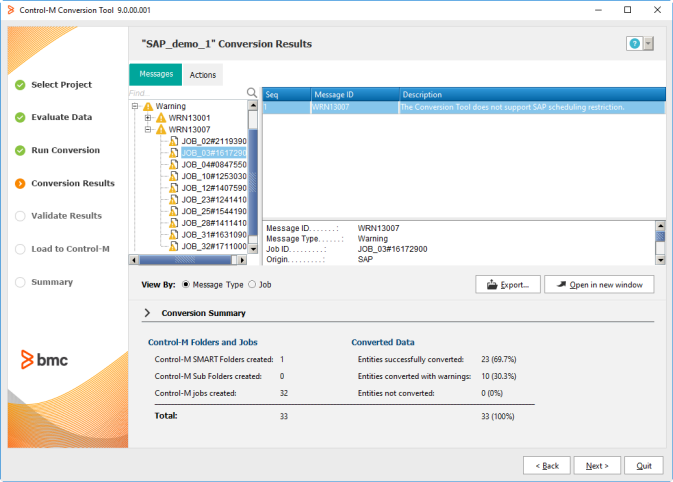673x482 pixels.
Task: Select JOB_25#1544190 in the tree
Action: (214, 211)
